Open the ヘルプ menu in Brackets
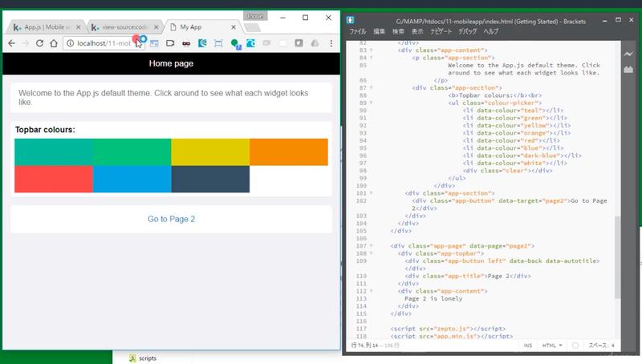This screenshot has width=642, height=364. (491, 31)
